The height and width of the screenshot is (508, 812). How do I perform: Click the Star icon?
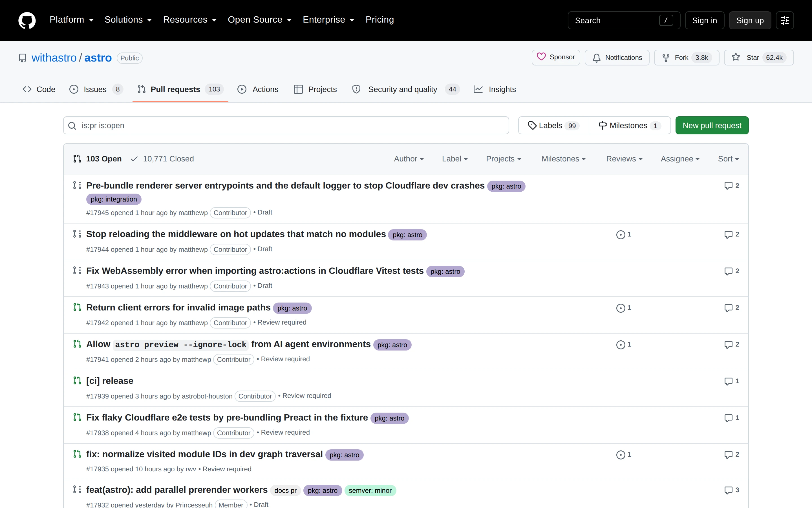click(x=736, y=58)
